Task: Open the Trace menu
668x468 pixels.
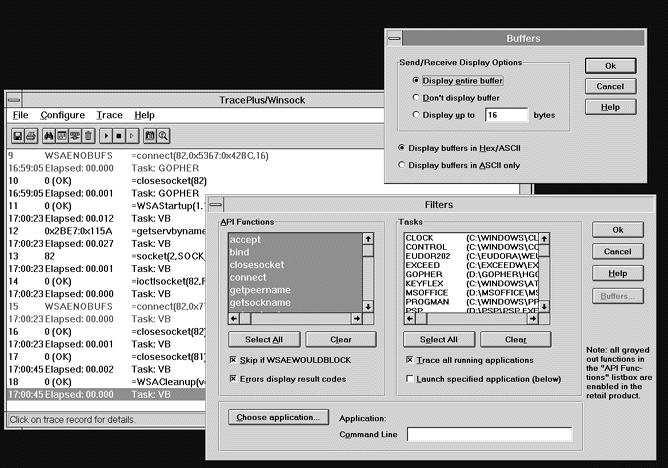Action: pos(109,115)
